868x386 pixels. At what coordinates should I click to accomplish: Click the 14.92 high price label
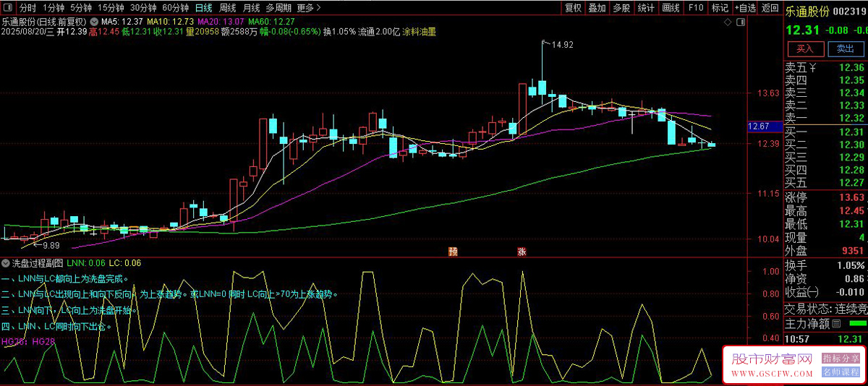(562, 45)
